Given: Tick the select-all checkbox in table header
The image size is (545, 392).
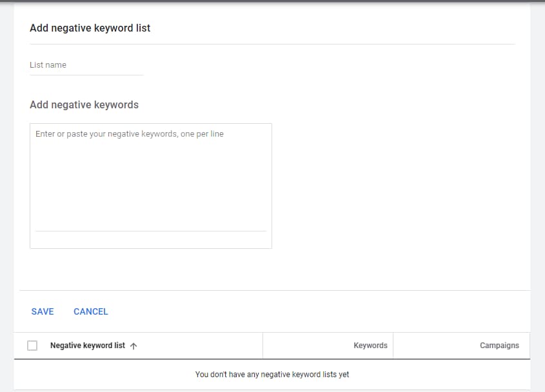Looking at the screenshot, I should click(x=32, y=346).
